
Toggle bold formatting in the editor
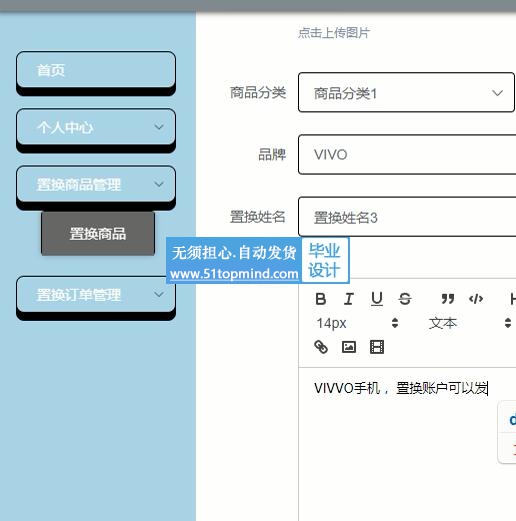point(321,299)
